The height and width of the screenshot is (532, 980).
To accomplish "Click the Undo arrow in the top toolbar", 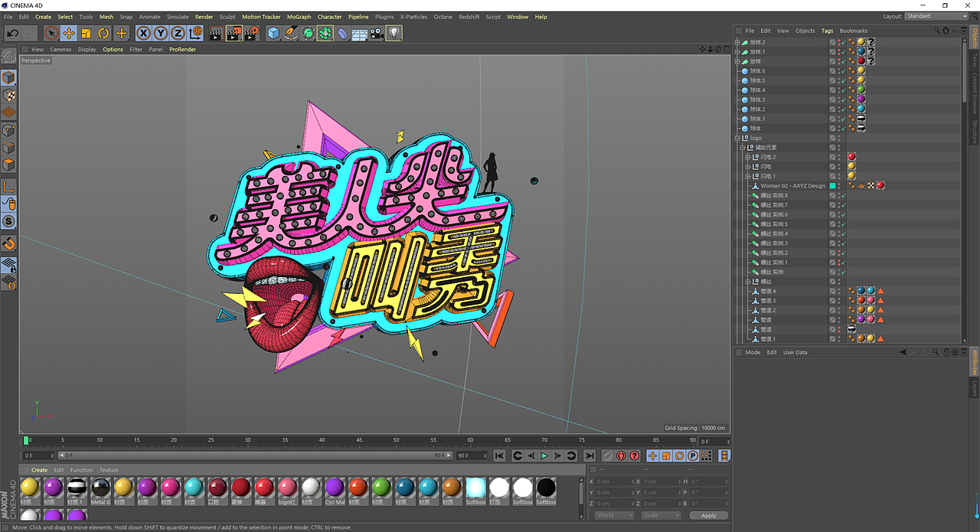I will 12,33.
